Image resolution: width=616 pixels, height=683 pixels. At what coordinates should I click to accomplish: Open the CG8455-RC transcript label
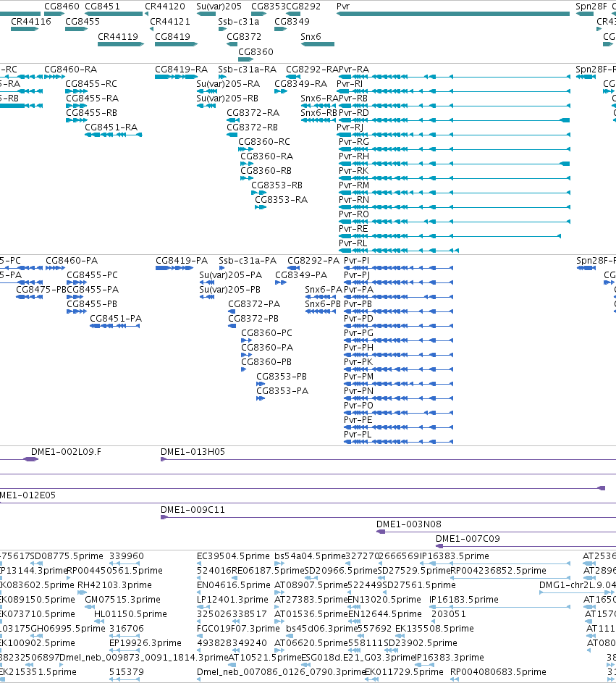pyautogui.click(x=91, y=83)
